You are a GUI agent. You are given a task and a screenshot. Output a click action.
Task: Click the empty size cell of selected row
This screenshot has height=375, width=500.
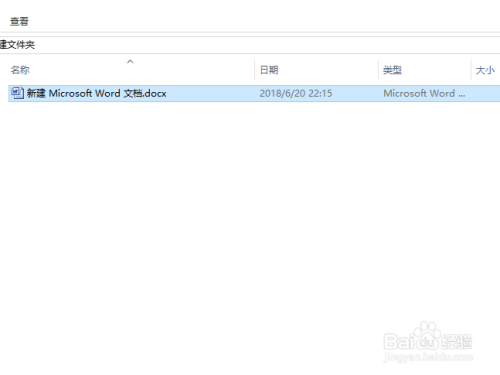point(485,93)
